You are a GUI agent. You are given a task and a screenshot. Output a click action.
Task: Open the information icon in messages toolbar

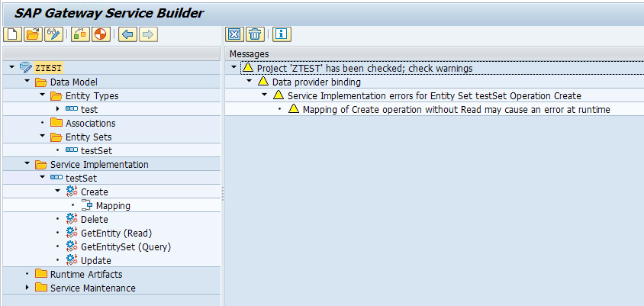[x=282, y=34]
